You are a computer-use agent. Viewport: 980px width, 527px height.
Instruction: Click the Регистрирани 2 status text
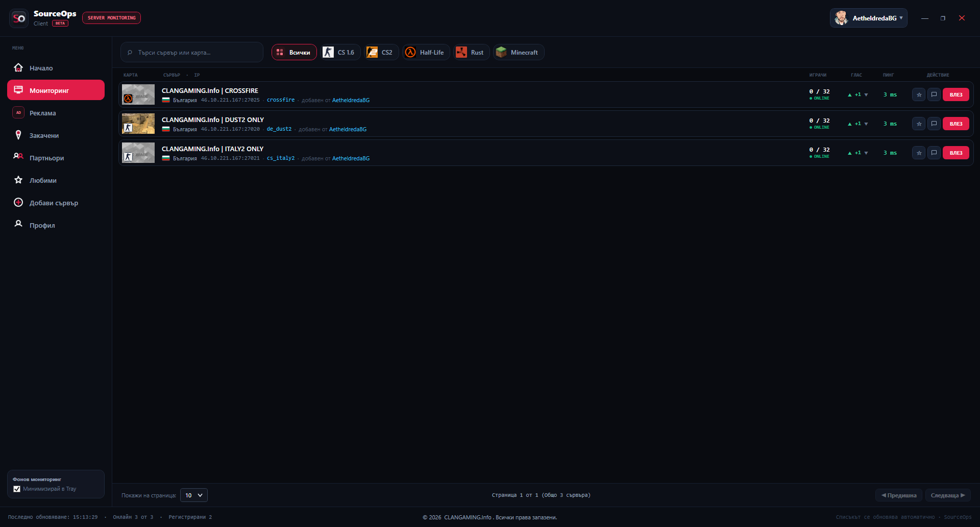click(x=190, y=517)
